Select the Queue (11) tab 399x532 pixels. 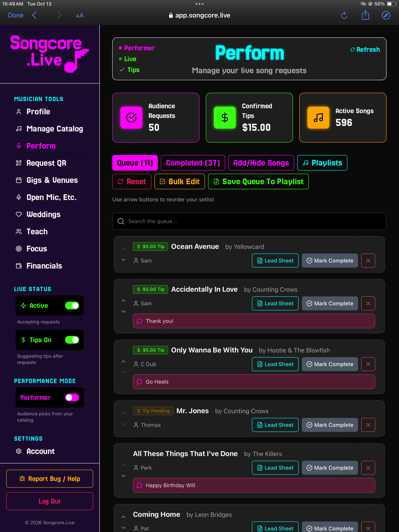click(135, 163)
